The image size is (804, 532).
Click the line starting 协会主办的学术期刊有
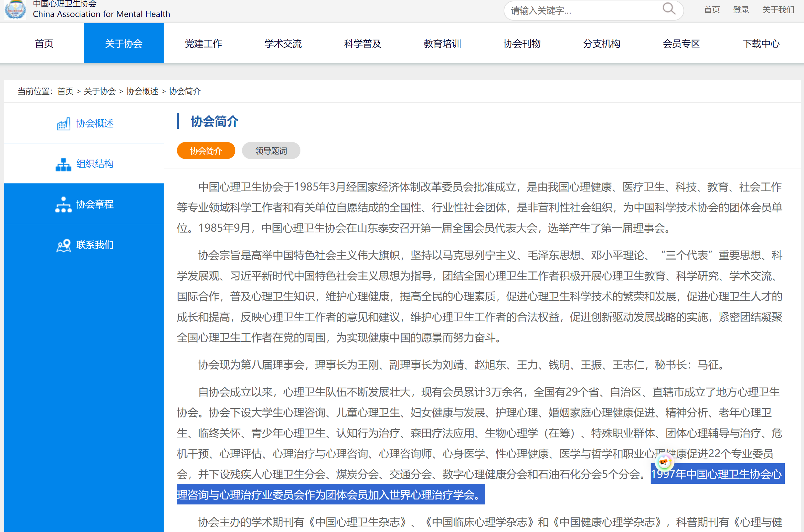(490, 522)
